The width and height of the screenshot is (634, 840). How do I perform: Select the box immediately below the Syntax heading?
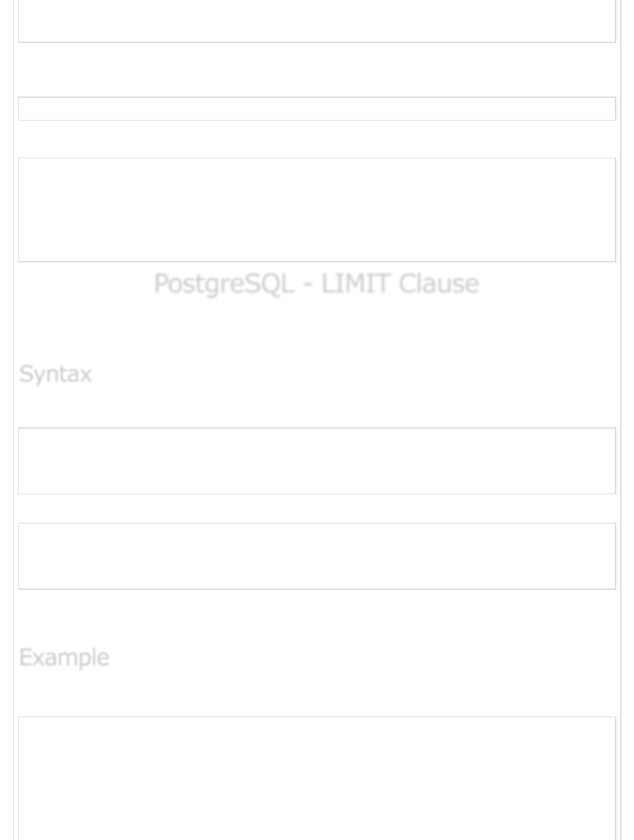[x=317, y=461]
